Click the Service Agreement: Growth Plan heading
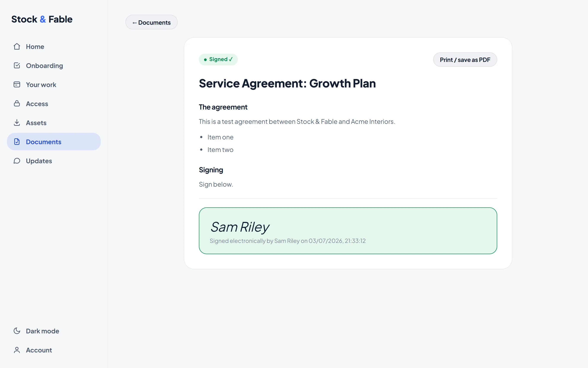The height and width of the screenshot is (368, 588). (x=287, y=84)
